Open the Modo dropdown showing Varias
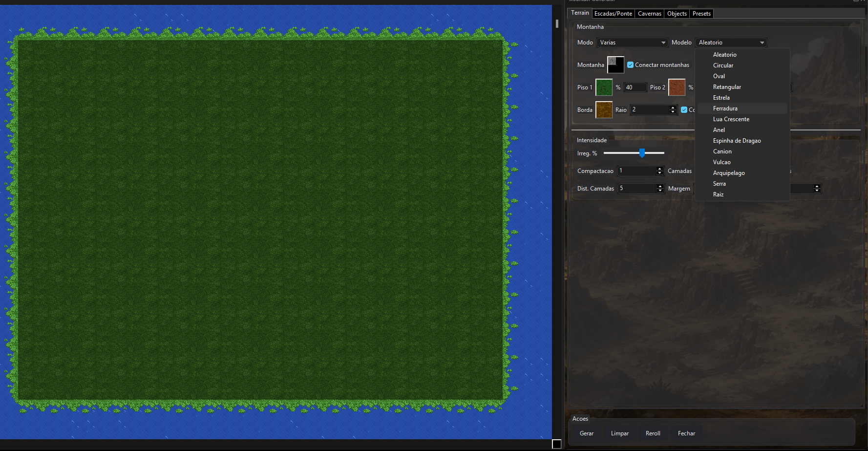The image size is (868, 451). (x=632, y=43)
